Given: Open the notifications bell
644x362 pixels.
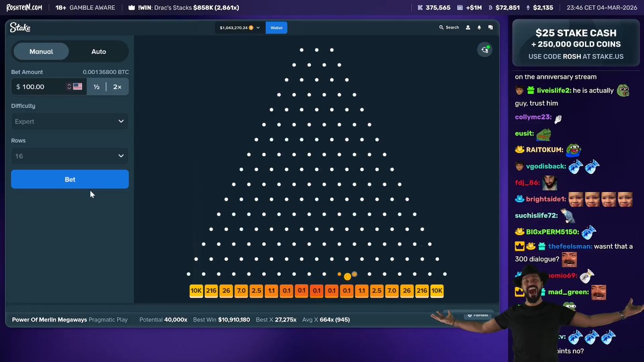Looking at the screenshot, I should tap(479, 27).
